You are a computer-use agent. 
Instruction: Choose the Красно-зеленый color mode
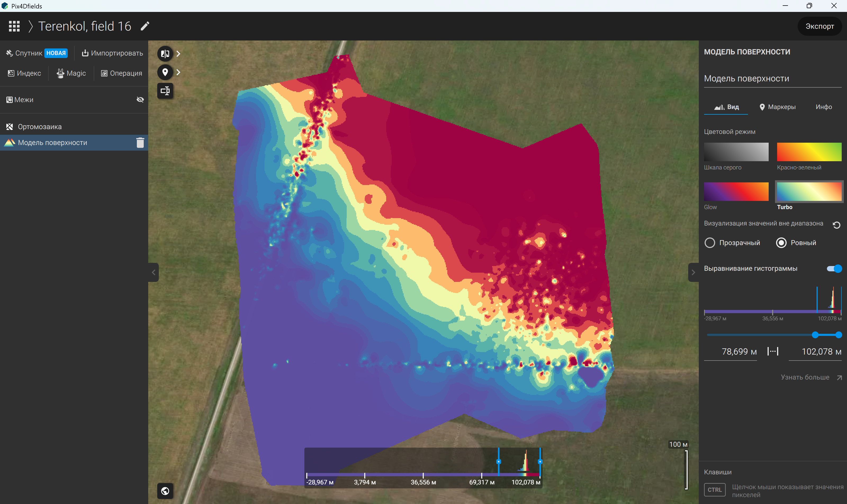[809, 152]
